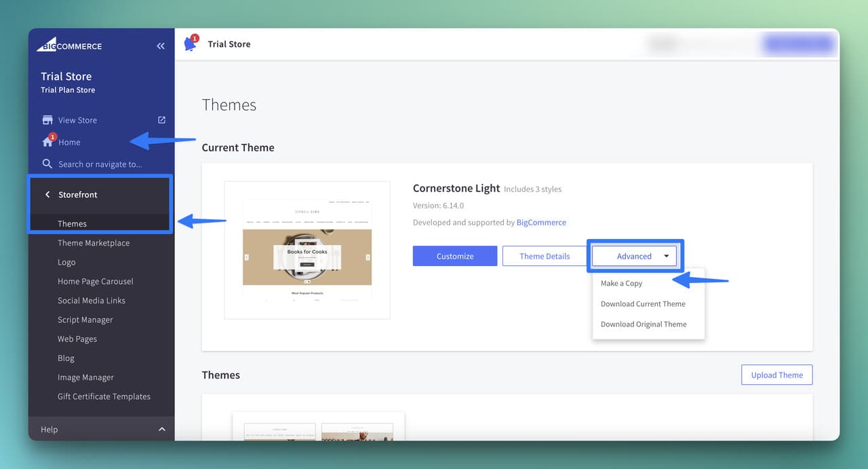
Task: Click Trial Store name in header
Action: pos(229,44)
